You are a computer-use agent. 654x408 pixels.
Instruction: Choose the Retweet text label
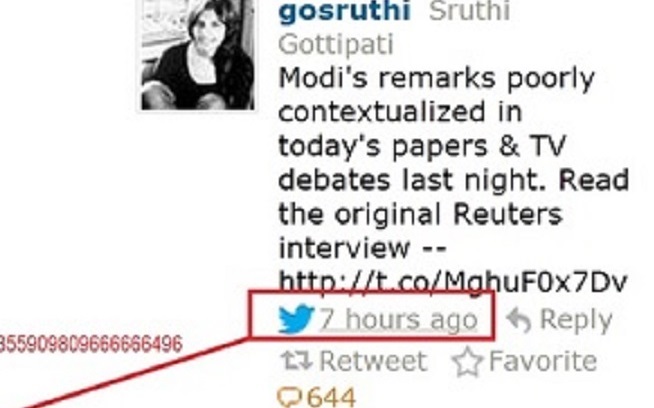[373, 361]
